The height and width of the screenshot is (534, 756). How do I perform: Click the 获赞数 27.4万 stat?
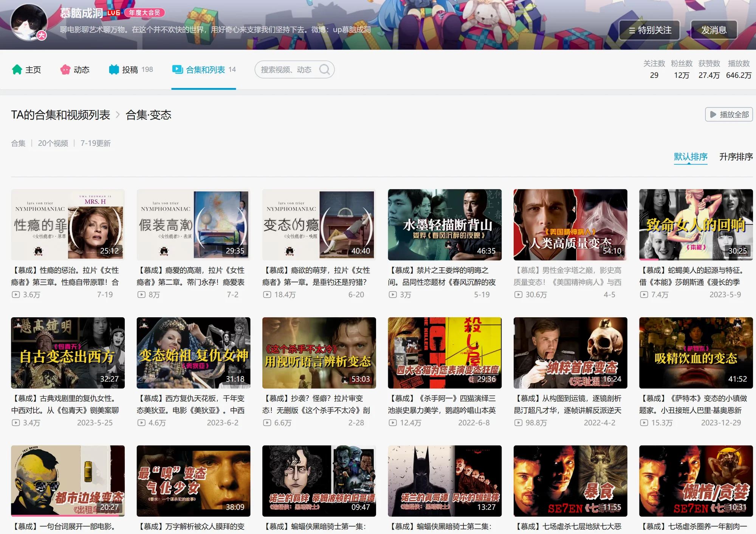709,69
